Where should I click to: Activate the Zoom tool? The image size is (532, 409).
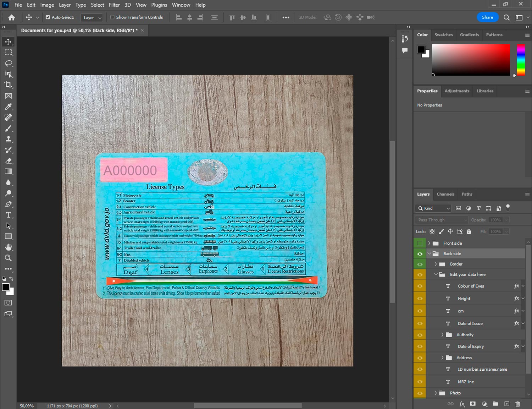coord(9,258)
